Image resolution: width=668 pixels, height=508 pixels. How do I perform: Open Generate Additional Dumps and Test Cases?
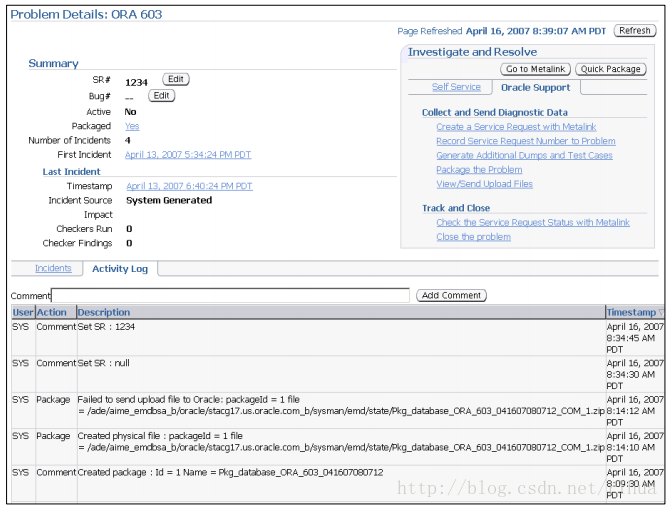tap(524, 156)
